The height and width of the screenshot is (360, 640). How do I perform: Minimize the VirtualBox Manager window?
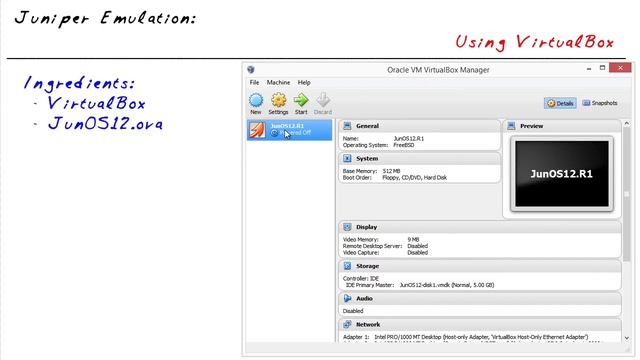coord(589,69)
